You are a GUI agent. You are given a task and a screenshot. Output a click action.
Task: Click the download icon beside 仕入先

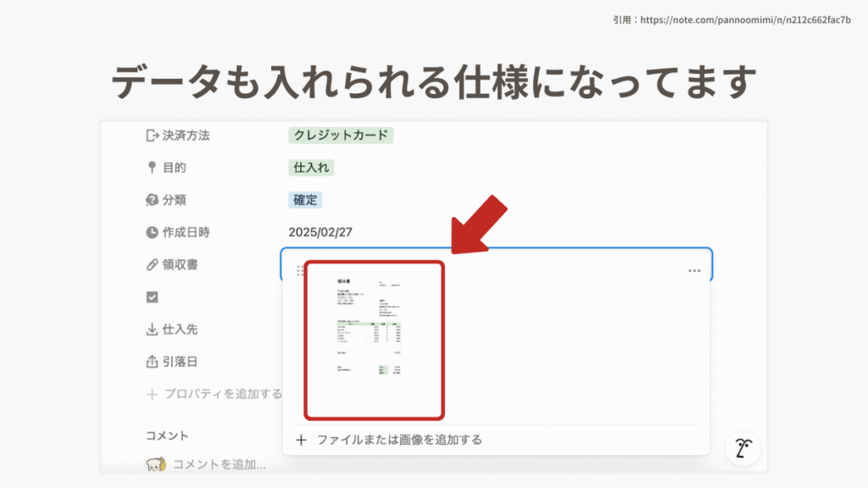click(153, 329)
